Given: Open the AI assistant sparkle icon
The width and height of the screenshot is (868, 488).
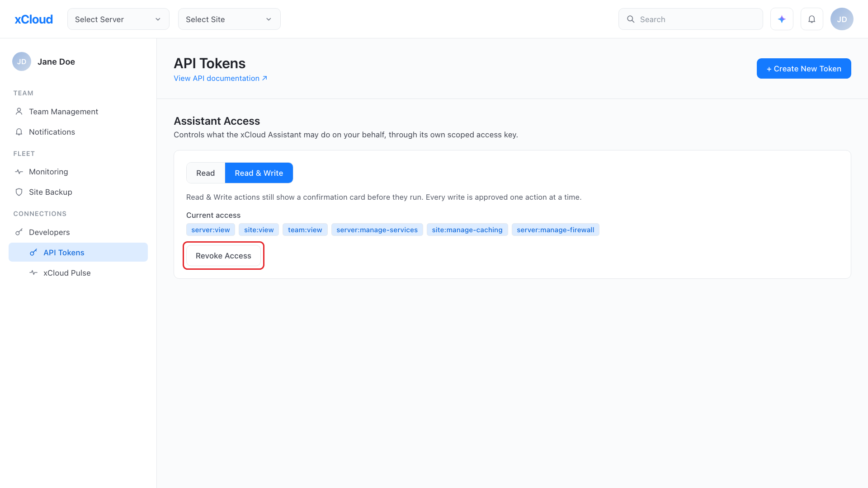Looking at the screenshot, I should point(782,19).
